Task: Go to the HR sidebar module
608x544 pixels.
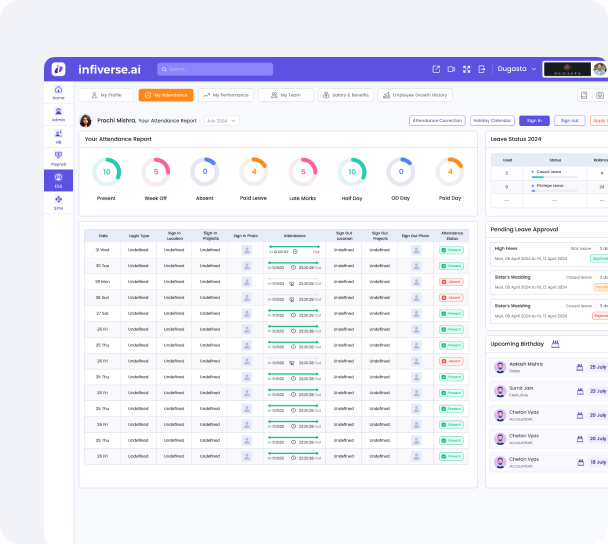Action: (x=58, y=136)
